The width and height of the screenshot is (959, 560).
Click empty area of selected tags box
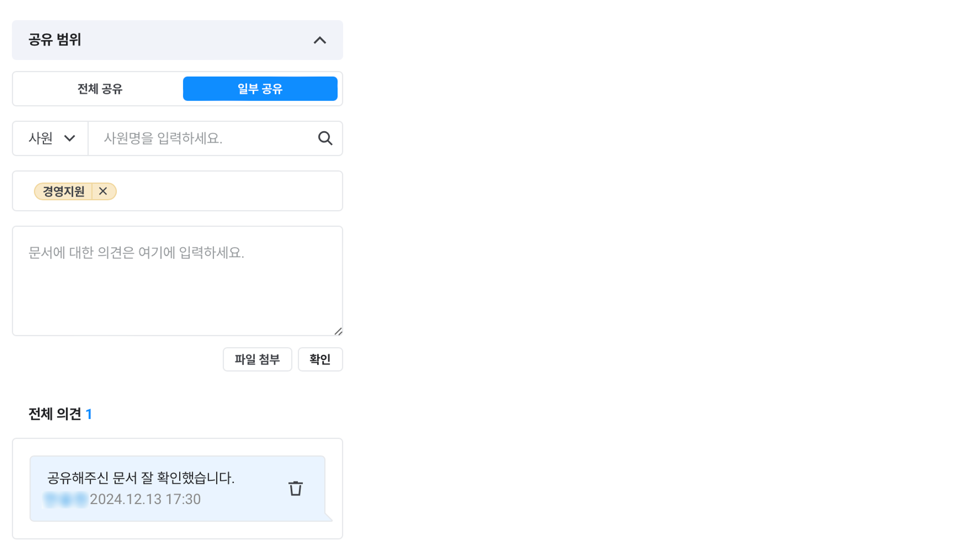(x=228, y=191)
